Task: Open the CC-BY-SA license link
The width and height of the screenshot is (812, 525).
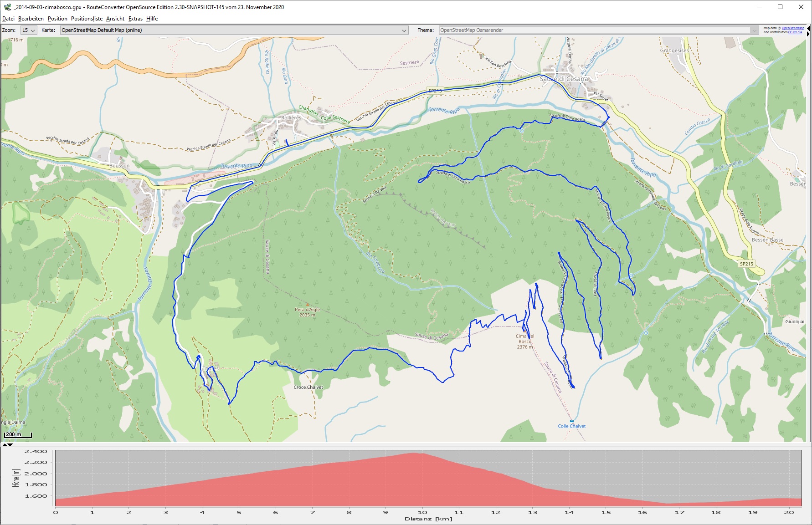Action: pos(795,32)
